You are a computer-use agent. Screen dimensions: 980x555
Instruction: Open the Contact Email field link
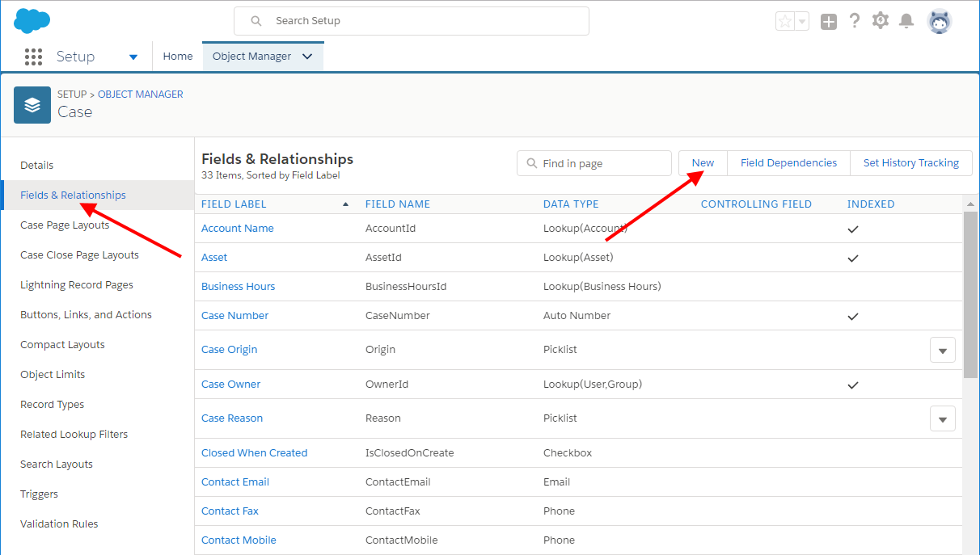click(235, 481)
